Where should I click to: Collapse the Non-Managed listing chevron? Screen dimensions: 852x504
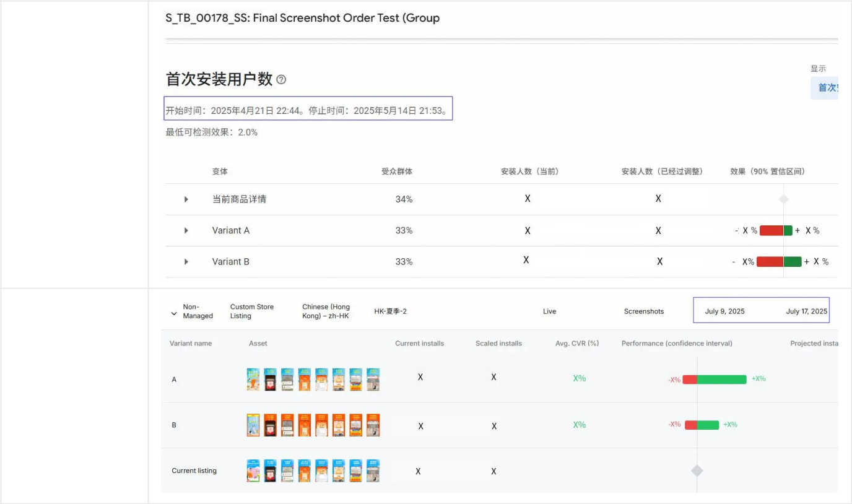click(174, 313)
